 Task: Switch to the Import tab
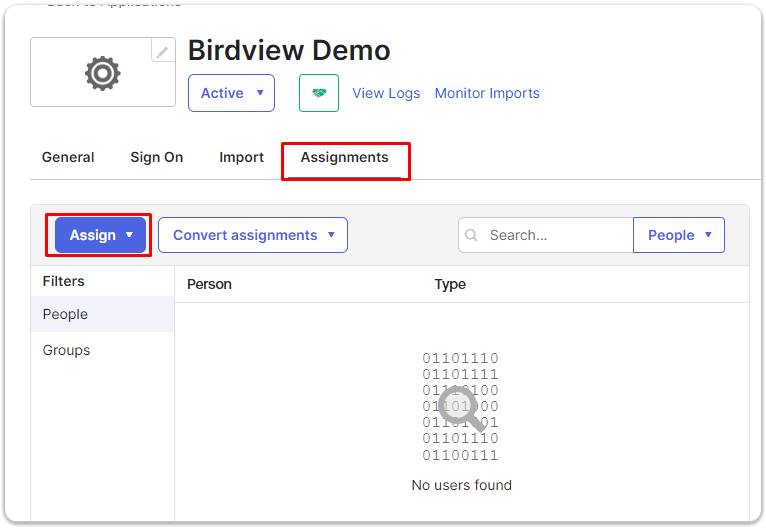[x=241, y=157]
